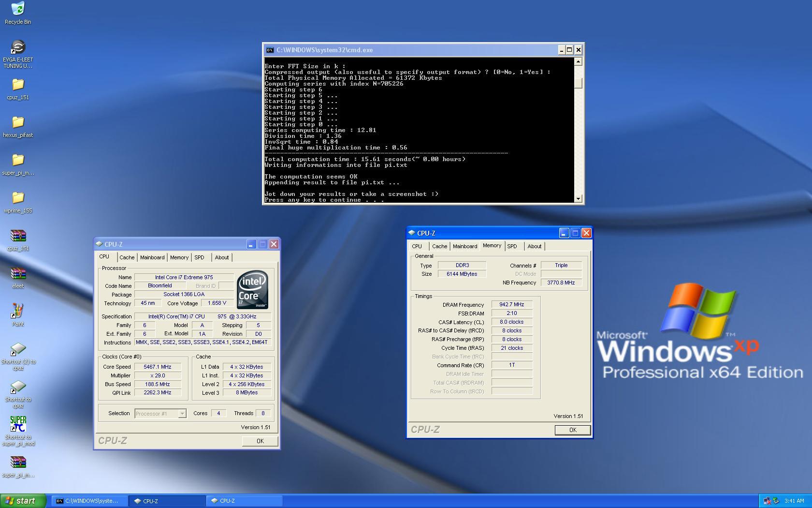Click Core Speed value 5467.1 MHz

(x=158, y=367)
